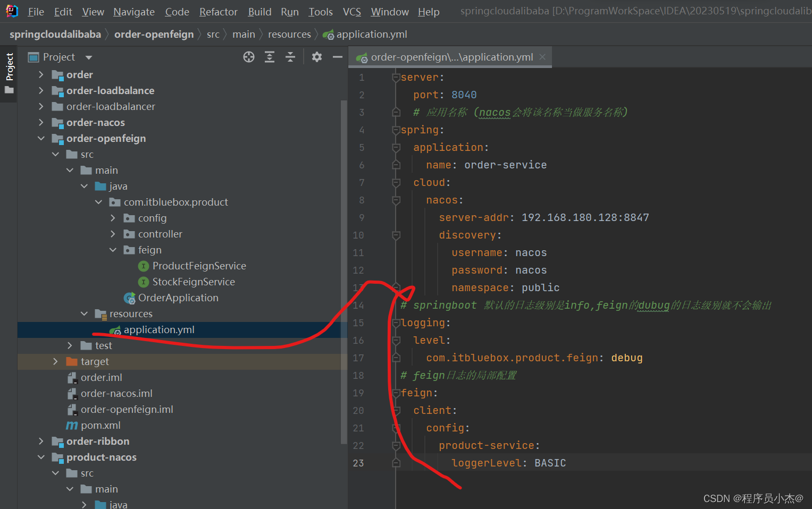Click the locate current file crosshair icon

click(x=249, y=57)
